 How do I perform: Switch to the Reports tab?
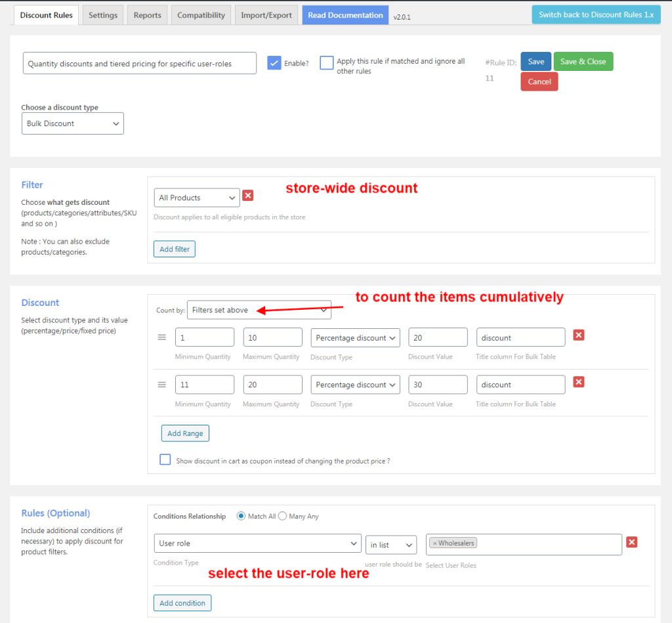146,14
